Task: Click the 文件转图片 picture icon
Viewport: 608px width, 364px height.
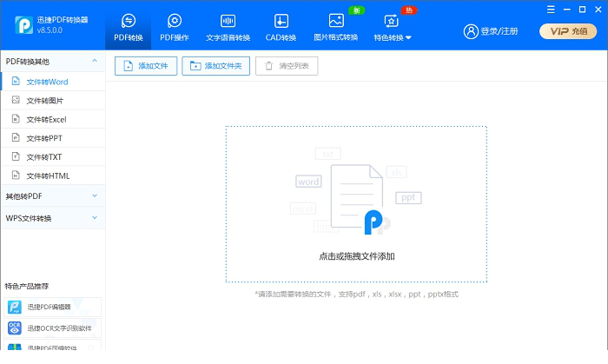Action: point(16,100)
